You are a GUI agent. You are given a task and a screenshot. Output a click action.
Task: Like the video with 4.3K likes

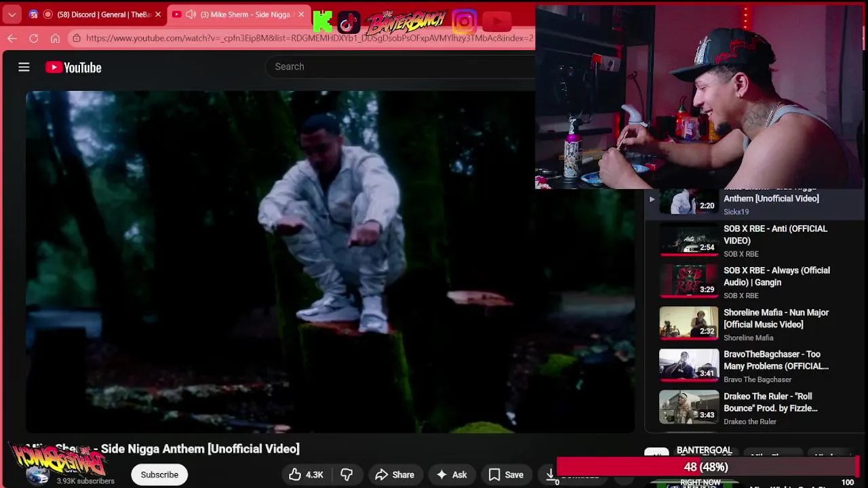pos(306,474)
